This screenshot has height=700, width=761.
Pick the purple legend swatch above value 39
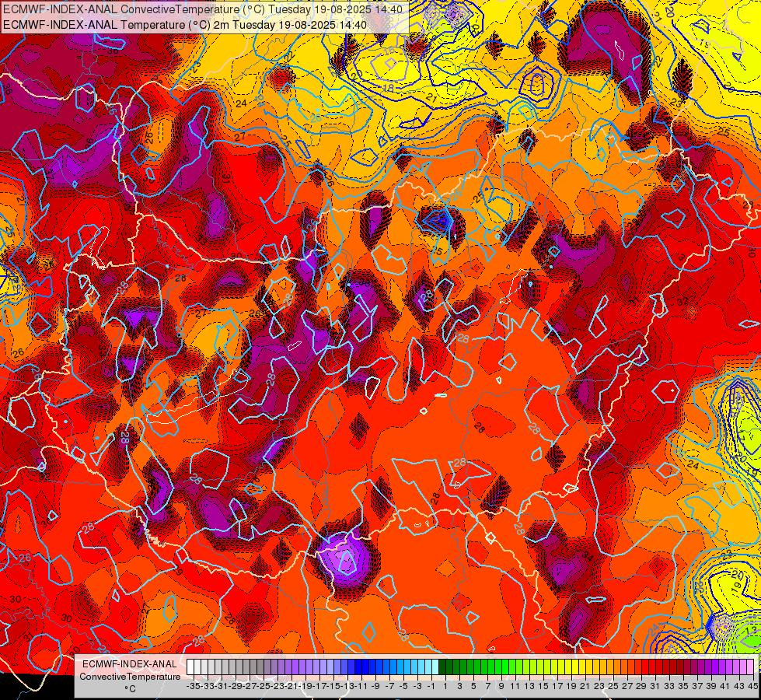(x=709, y=667)
